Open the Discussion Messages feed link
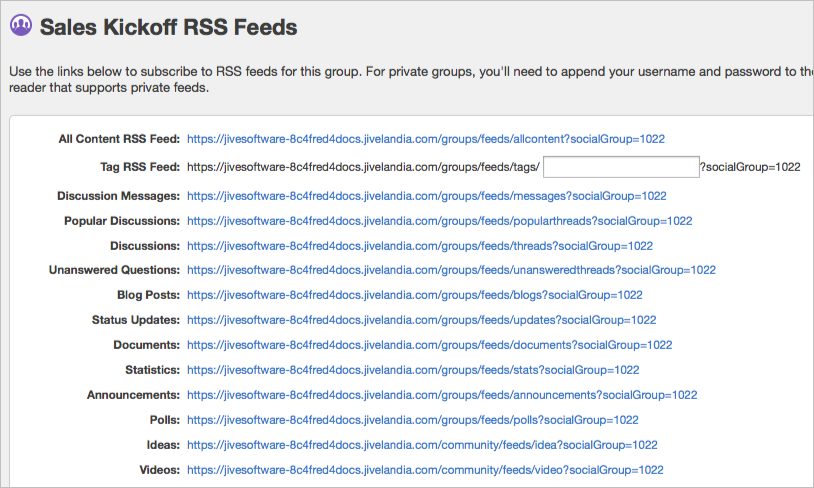This screenshot has height=488, width=814. pyautogui.click(x=427, y=196)
